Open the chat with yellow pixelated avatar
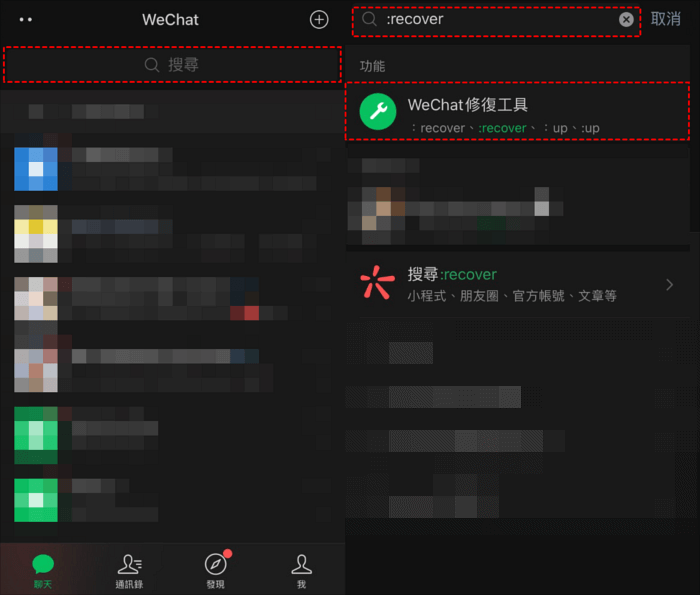 (x=172, y=233)
